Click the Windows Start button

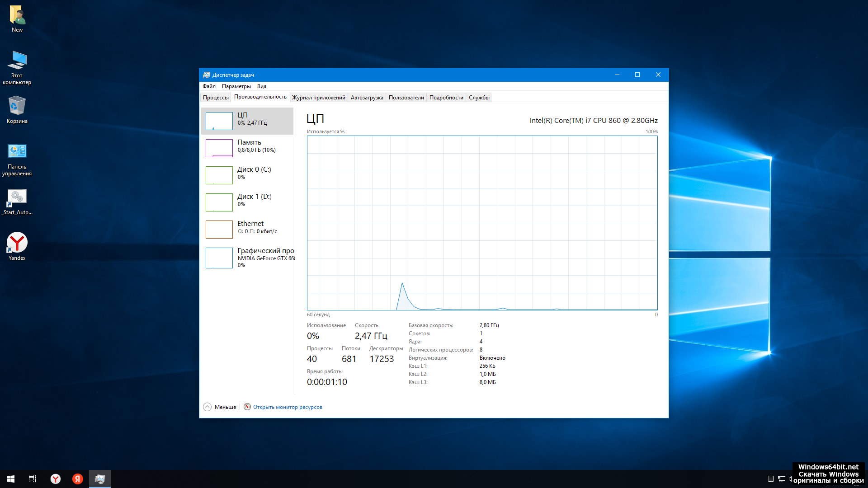11,479
